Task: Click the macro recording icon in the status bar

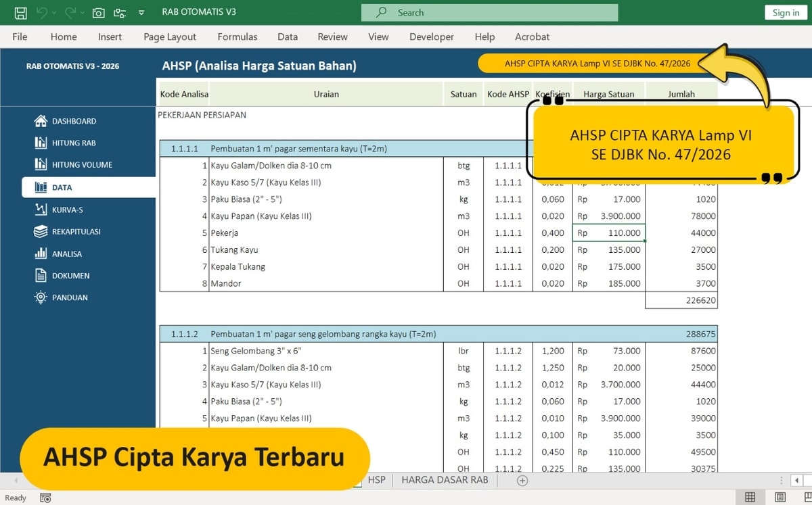Action: pos(45,498)
